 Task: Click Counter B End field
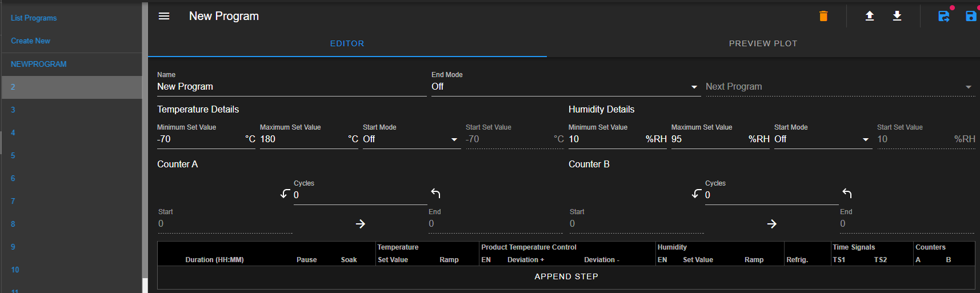click(907, 224)
